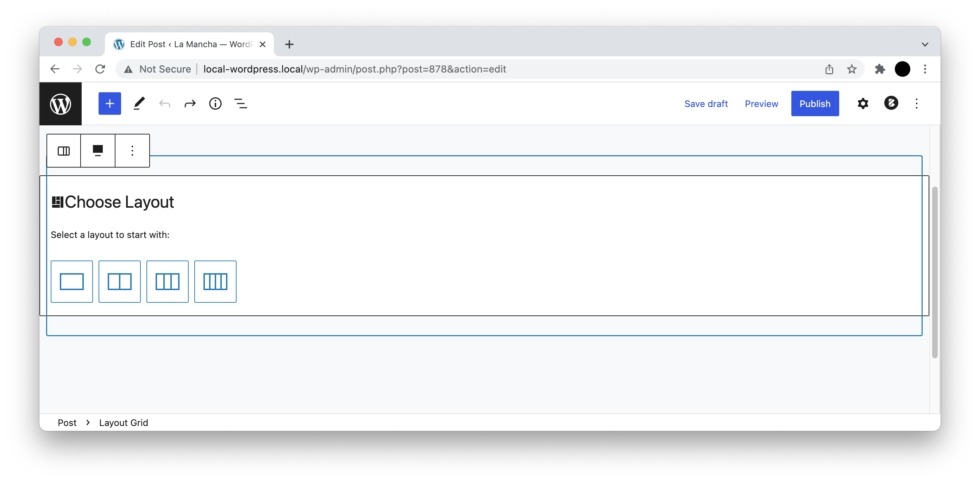Screen dimensions: 980x483
Task: Open the Details info icon
Action: point(215,103)
